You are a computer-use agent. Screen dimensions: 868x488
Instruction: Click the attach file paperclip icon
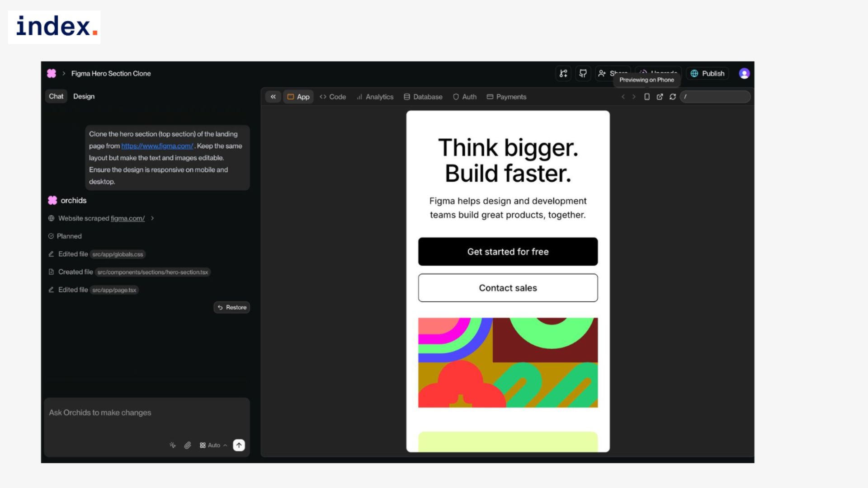tap(188, 445)
